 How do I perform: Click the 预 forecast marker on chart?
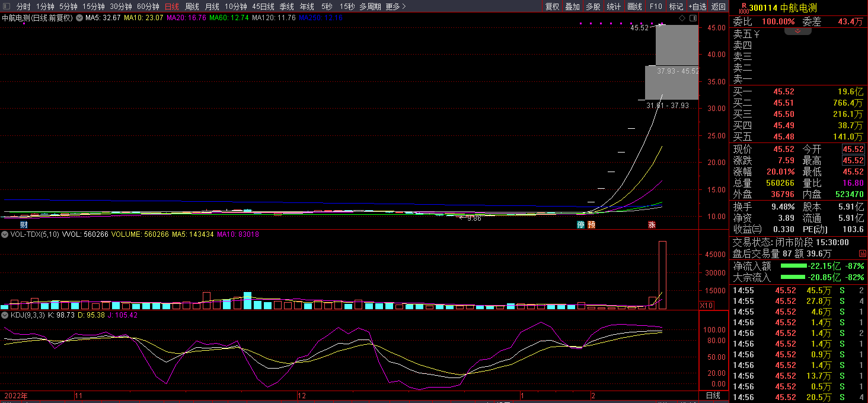591,225
